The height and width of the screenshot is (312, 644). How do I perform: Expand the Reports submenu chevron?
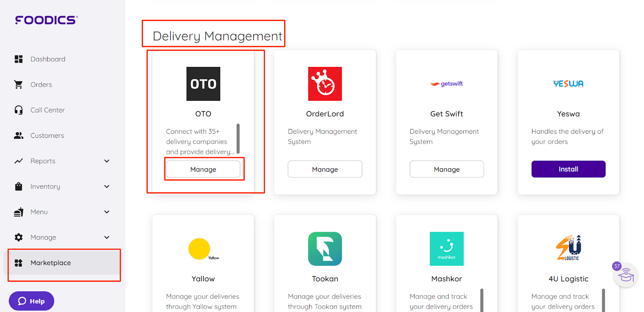tap(107, 161)
